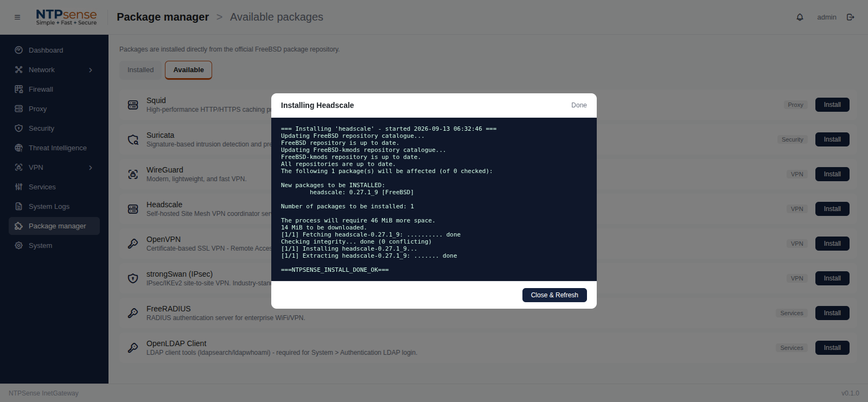Click the Installing Headscale dialog title

317,105
